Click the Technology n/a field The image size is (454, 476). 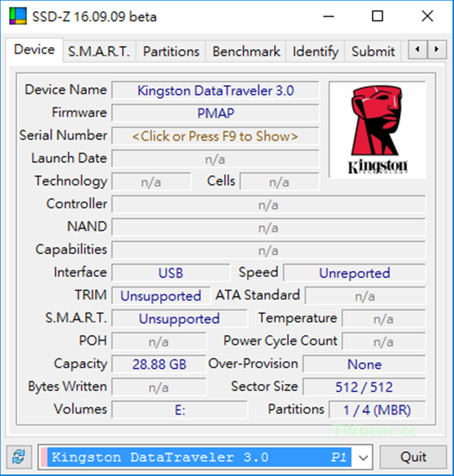pos(151,182)
